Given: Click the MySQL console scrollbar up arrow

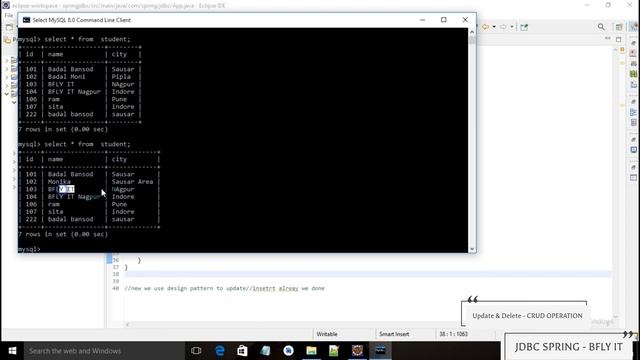Looking at the screenshot, I should 472,31.
